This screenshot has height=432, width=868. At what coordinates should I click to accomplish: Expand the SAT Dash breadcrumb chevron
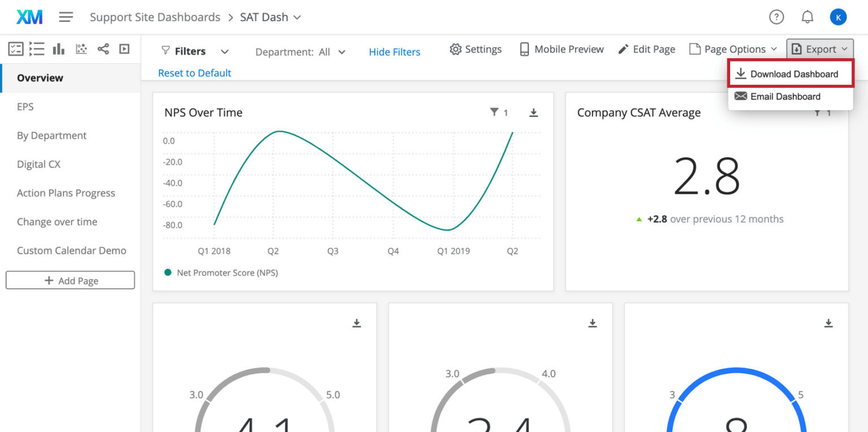[298, 18]
